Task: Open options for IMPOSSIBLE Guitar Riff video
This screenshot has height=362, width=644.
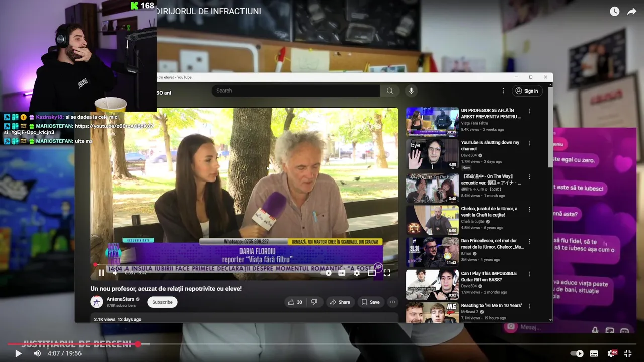Action: point(529,274)
